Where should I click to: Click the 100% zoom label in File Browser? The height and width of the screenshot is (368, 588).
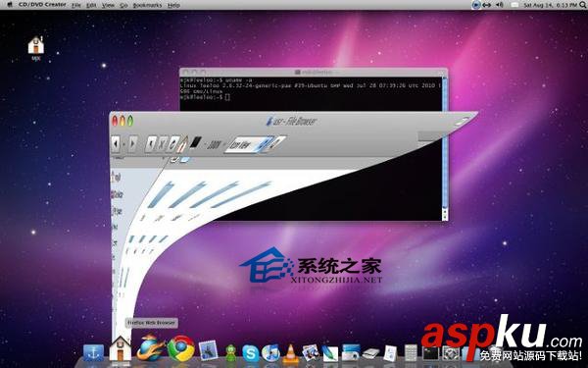click(x=214, y=144)
